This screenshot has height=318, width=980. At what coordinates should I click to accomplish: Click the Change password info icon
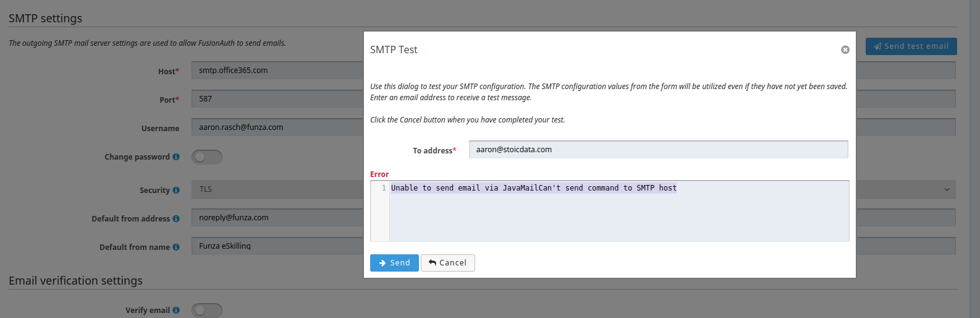tap(176, 157)
